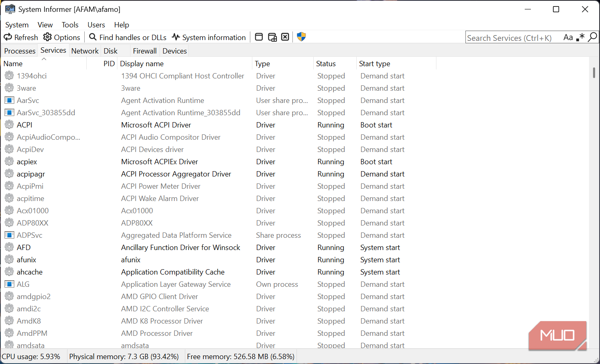Click the magnifier search icon
This screenshot has height=364, width=600.
point(592,37)
